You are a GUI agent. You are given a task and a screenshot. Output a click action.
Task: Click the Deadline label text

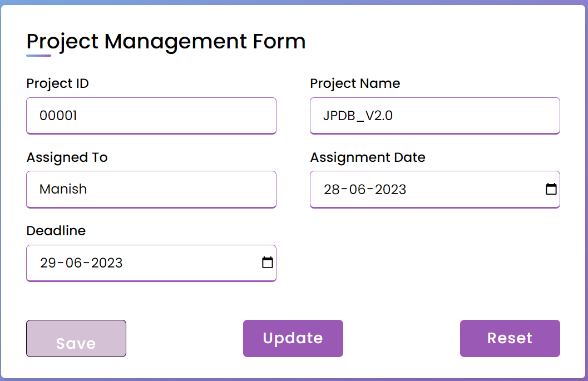[56, 231]
